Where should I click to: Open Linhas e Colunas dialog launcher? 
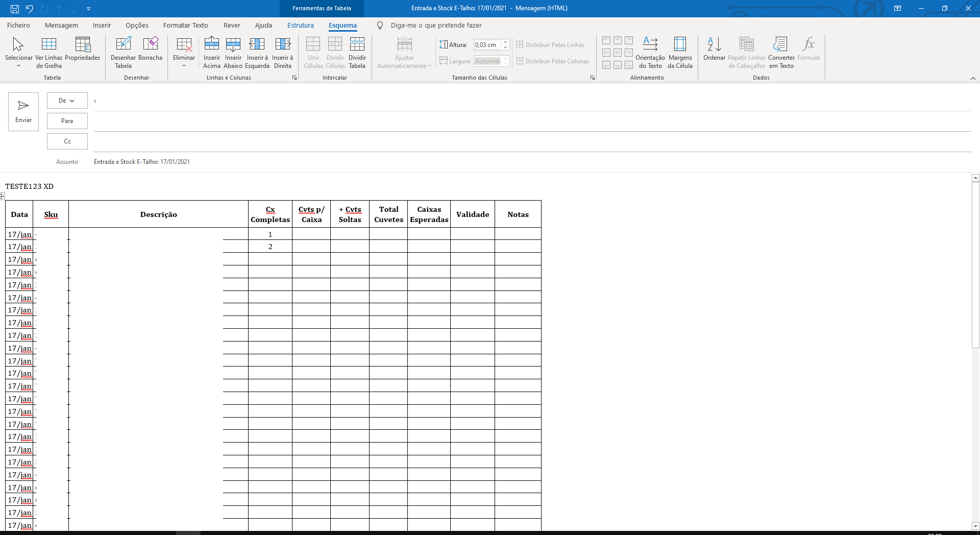click(295, 78)
